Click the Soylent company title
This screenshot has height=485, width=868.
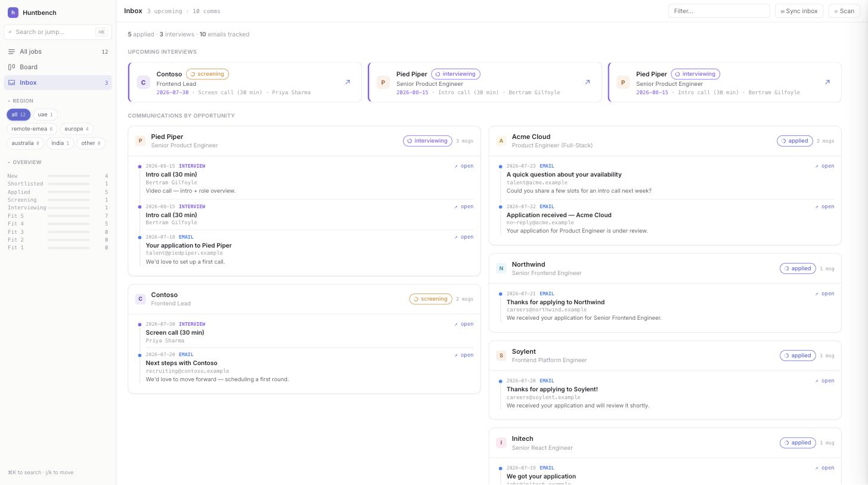(523, 351)
